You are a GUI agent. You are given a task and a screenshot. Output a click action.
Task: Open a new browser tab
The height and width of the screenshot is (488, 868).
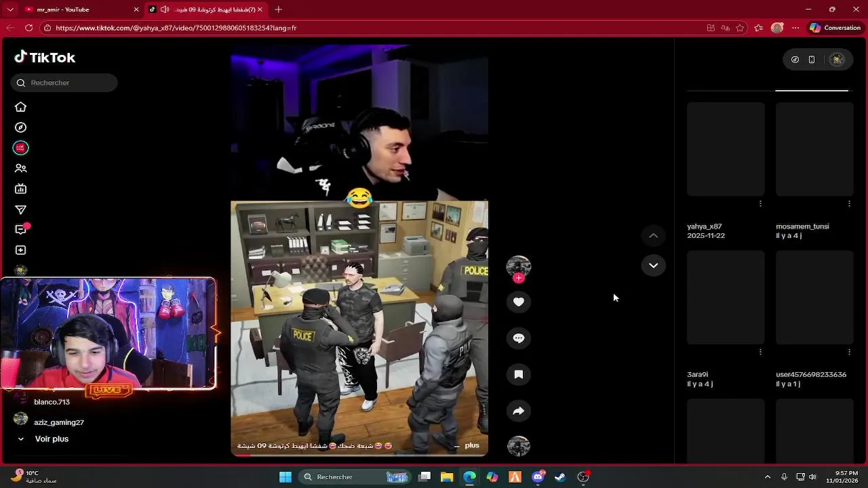point(278,9)
